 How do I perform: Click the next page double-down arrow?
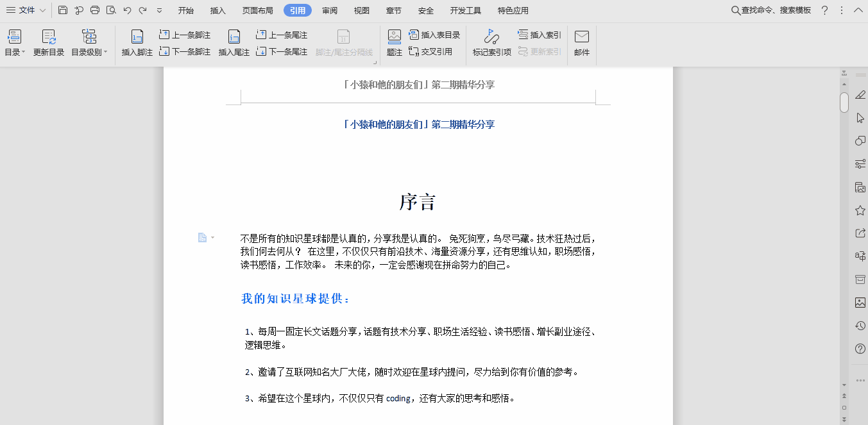click(x=844, y=419)
